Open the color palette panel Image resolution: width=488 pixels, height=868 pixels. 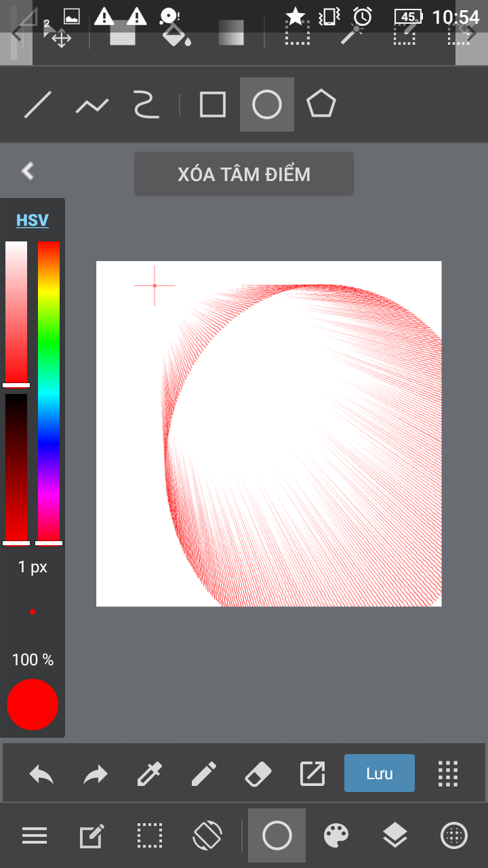[336, 836]
